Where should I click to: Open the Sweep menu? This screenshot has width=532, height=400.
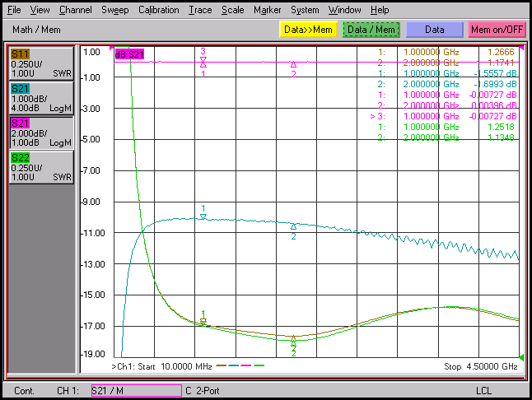[115, 10]
